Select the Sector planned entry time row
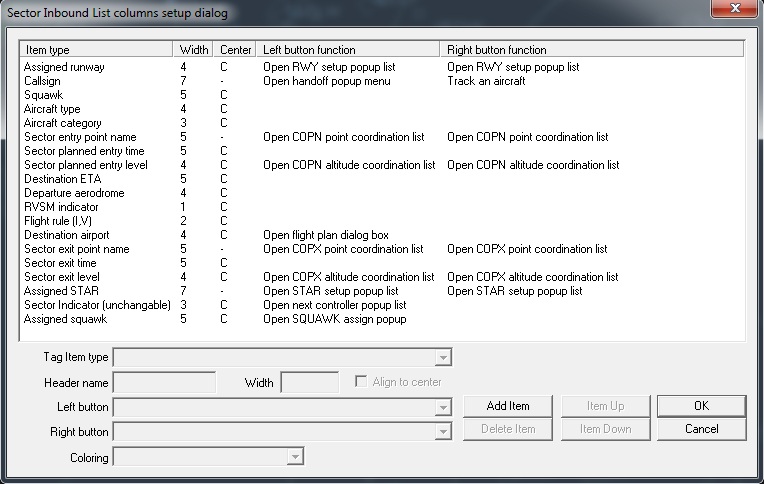 point(382,151)
